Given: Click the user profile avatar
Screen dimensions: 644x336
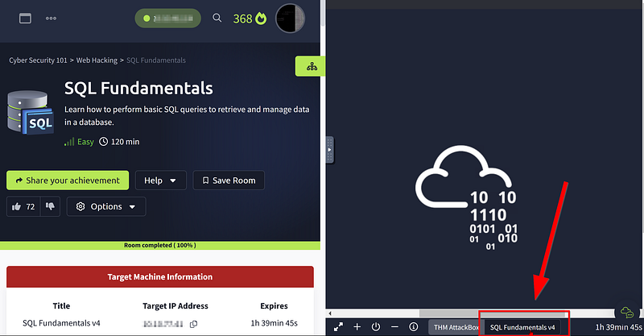Looking at the screenshot, I should pos(290,18).
